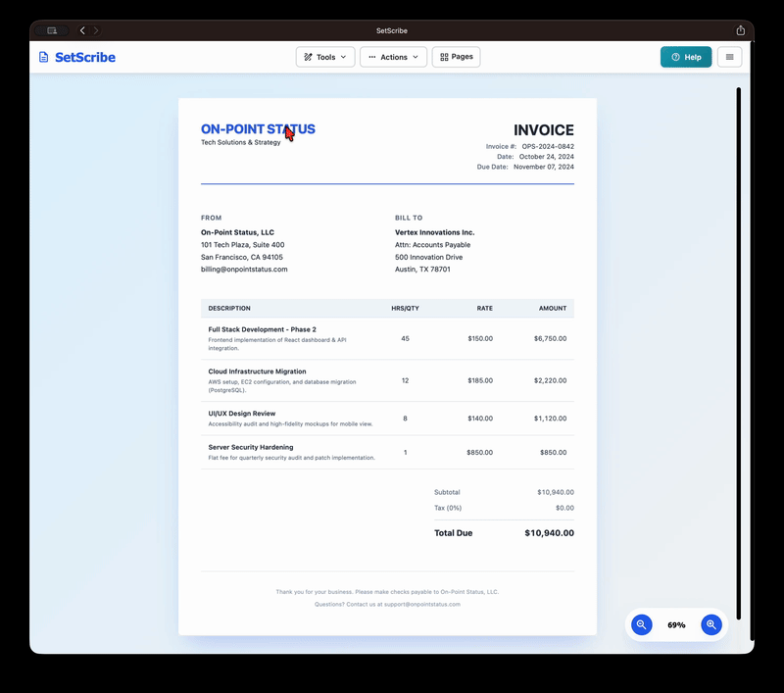Navigate forward using the right chevron arrow
The width and height of the screenshot is (784, 693).
(96, 30)
